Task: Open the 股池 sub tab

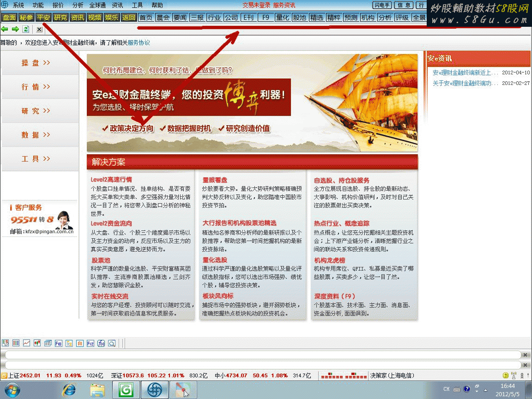Action: [300, 18]
